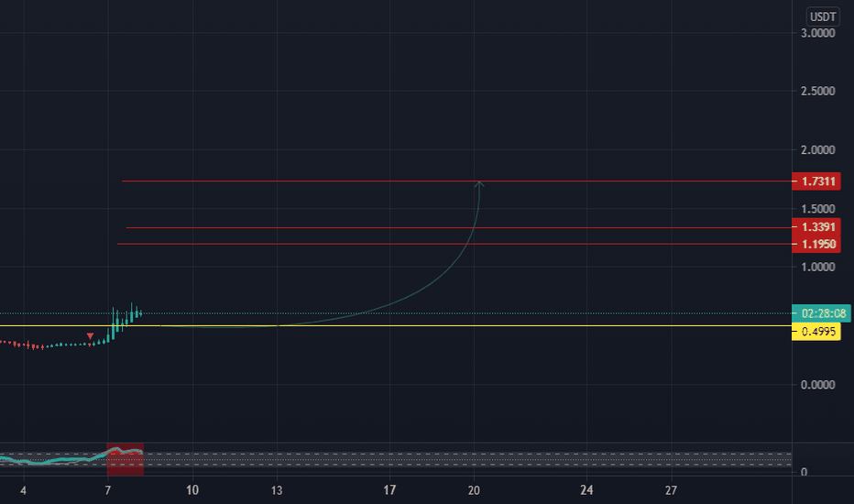This screenshot has height=504, width=854.
Task: Select the date label 27 on time axis
Action: point(671,490)
